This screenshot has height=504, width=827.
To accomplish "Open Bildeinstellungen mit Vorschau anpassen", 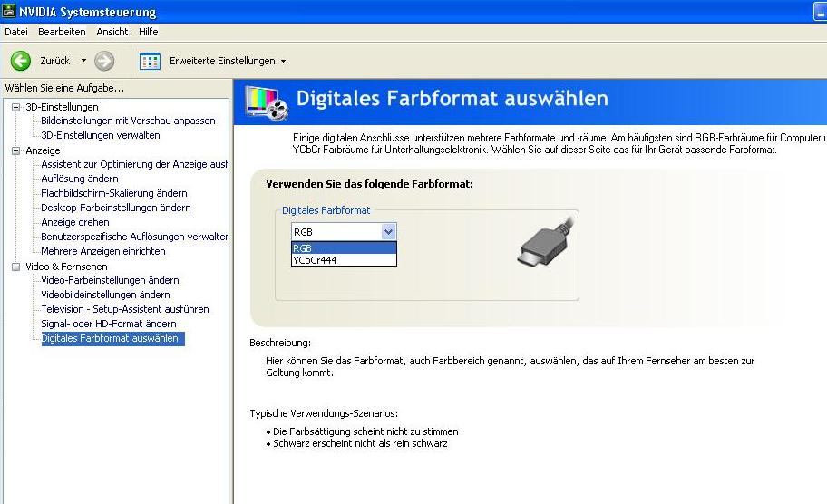I will [128, 121].
